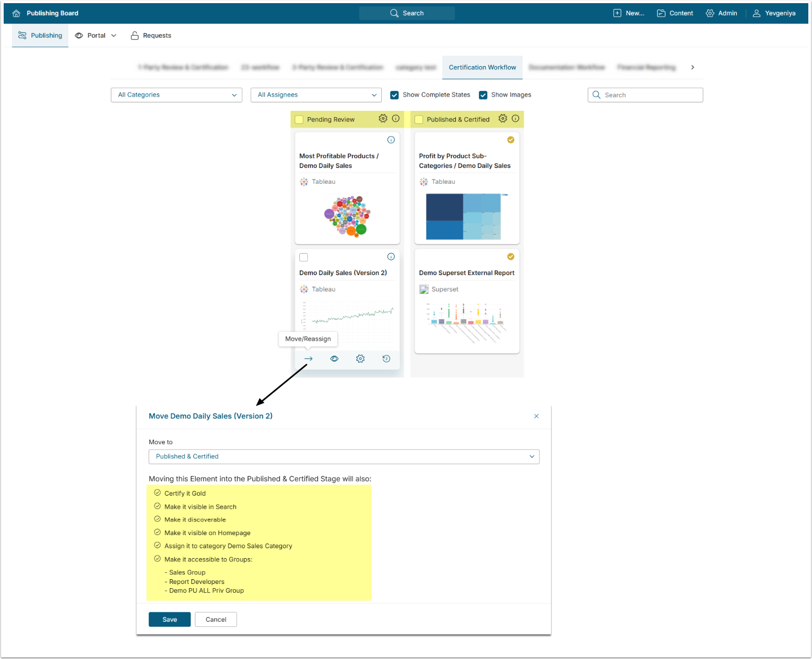Open the All Assignees dropdown
The width and height of the screenshot is (812, 659).
(x=316, y=95)
